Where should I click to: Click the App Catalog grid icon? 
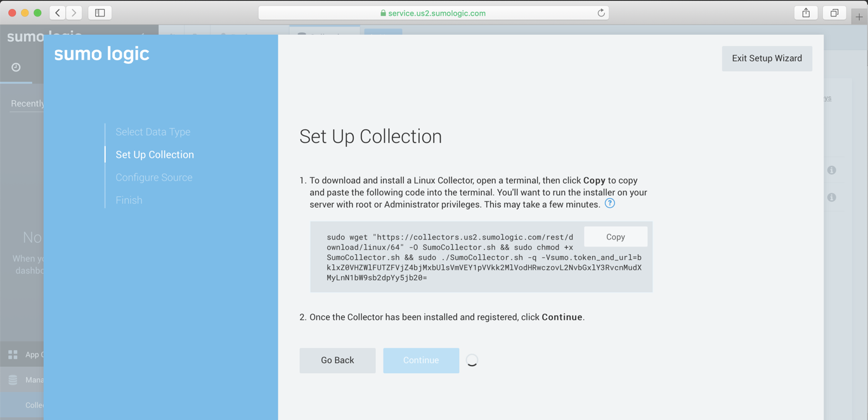(13, 355)
